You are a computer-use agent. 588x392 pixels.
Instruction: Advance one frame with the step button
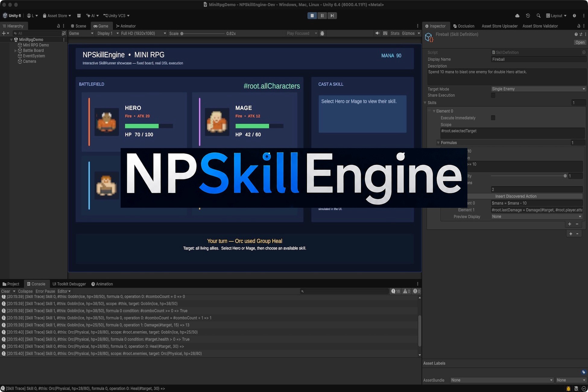332,16
